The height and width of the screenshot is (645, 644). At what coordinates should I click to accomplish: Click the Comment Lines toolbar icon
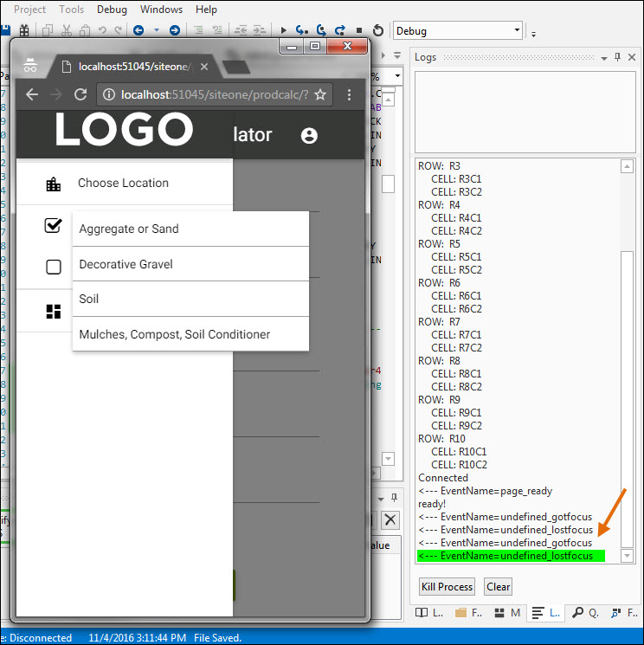198,30
